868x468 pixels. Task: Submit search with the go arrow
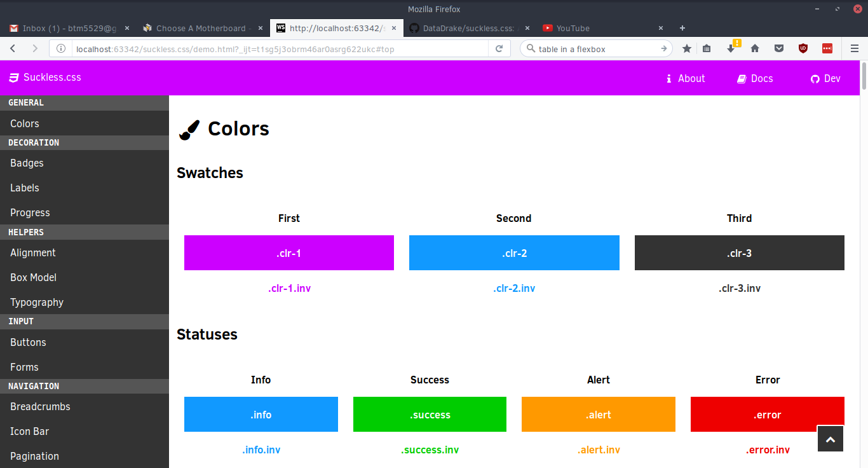[x=663, y=48]
